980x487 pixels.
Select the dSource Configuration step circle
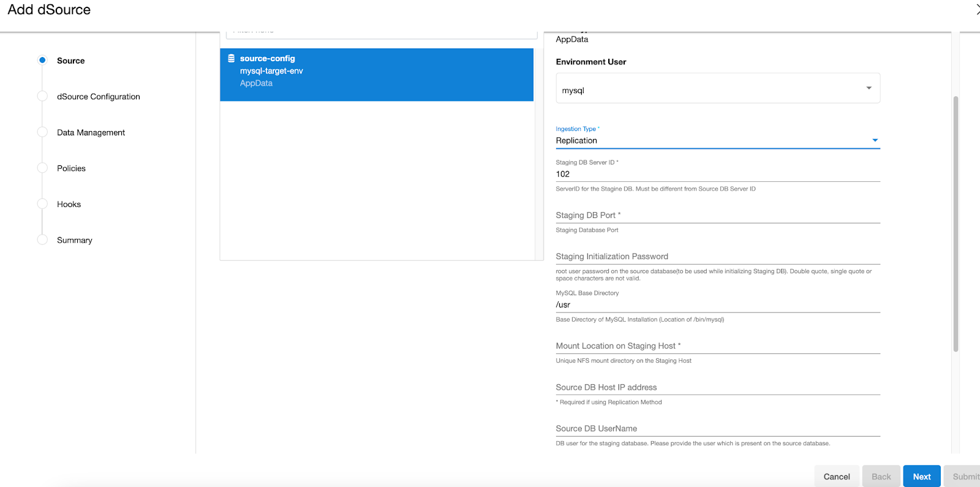[42, 96]
